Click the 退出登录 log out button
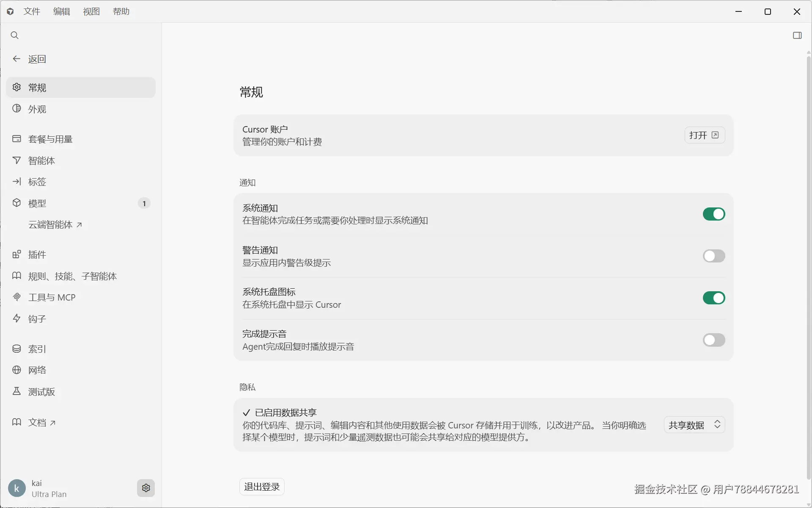Screen dimensions: 812x508 (x=262, y=487)
